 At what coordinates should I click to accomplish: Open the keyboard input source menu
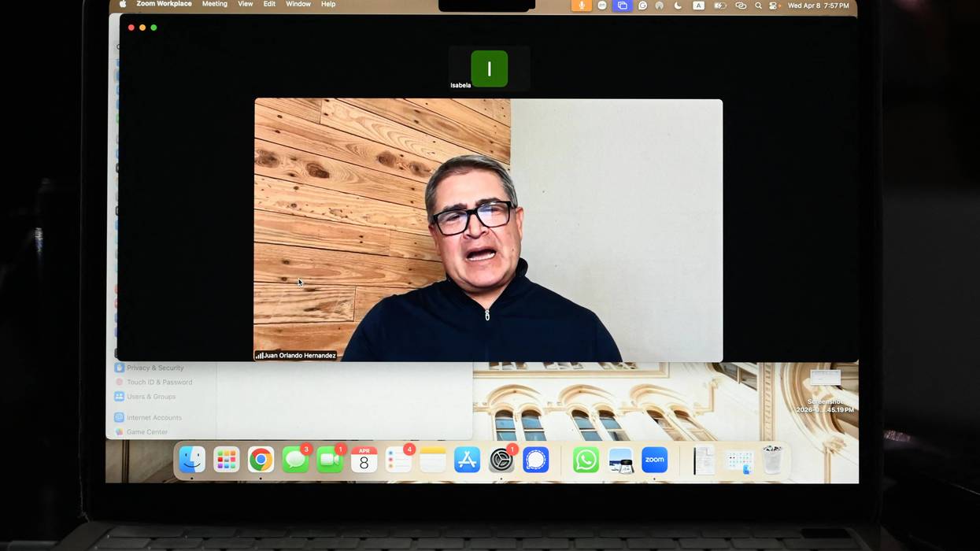[698, 6]
